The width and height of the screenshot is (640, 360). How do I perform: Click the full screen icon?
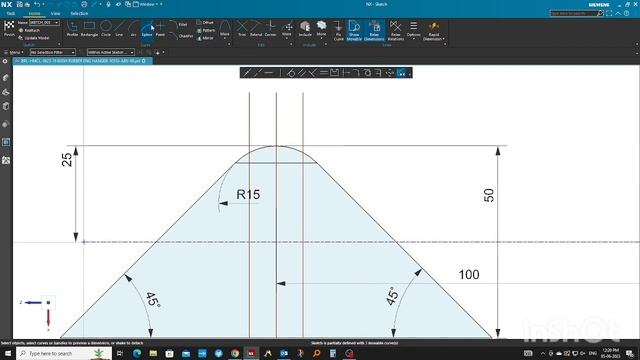pos(609,13)
